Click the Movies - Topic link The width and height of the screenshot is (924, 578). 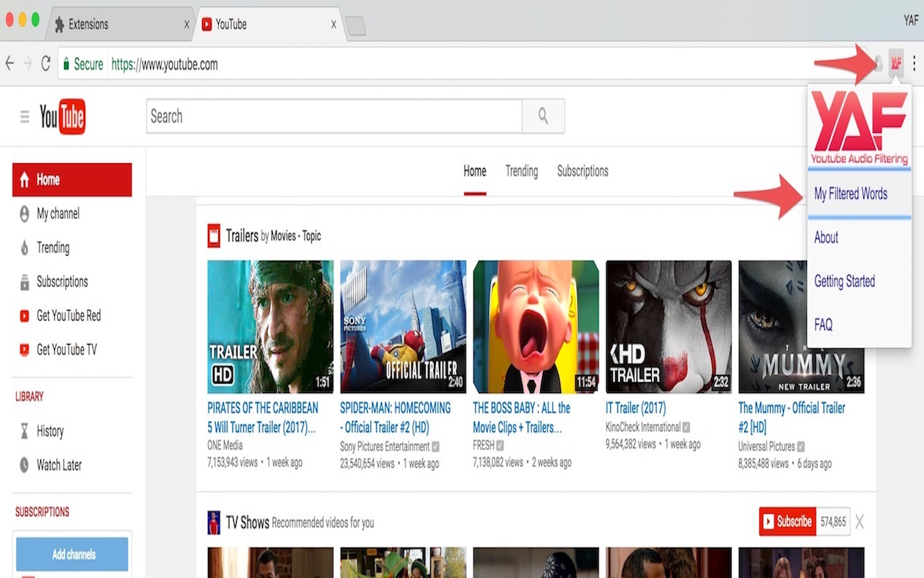pos(296,236)
